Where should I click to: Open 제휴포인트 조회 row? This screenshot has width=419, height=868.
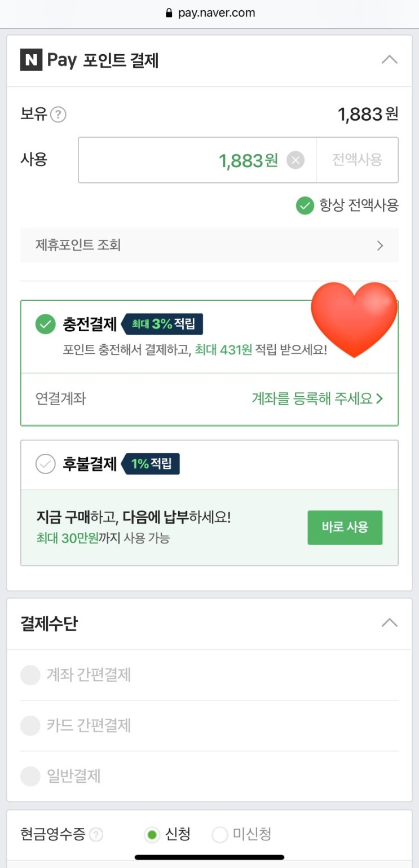click(209, 246)
